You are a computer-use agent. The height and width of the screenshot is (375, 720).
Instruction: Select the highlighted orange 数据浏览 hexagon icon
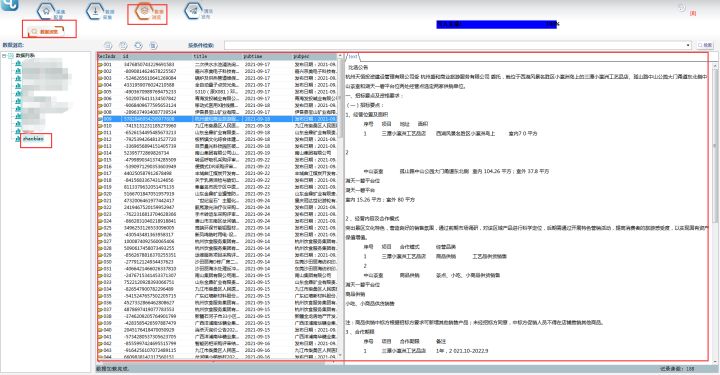[144, 12]
